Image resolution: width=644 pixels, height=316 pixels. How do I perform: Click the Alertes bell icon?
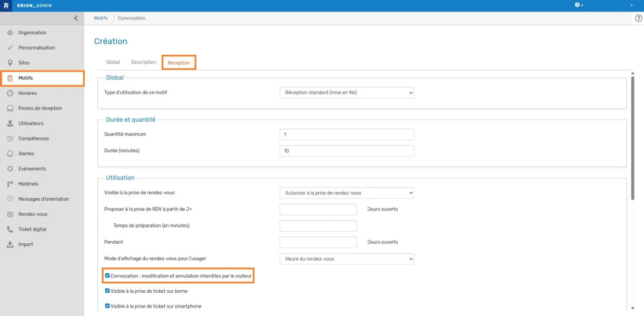pos(9,154)
